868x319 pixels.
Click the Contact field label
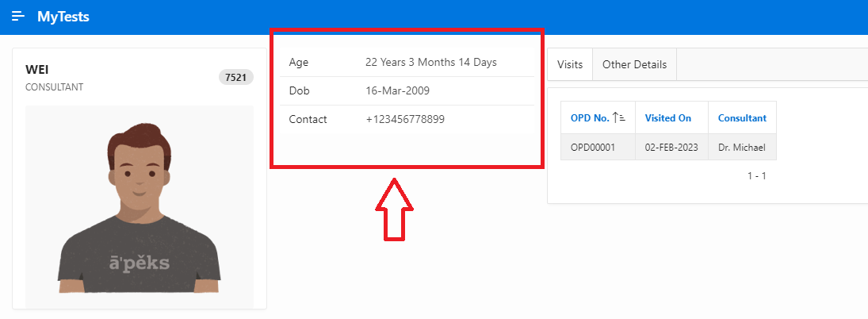pyautogui.click(x=308, y=119)
